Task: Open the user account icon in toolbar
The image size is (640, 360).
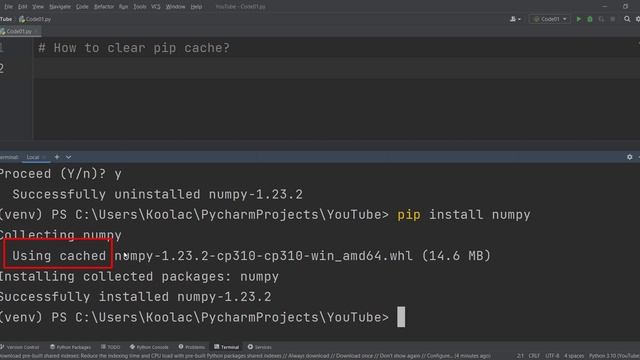Action: (x=515, y=19)
